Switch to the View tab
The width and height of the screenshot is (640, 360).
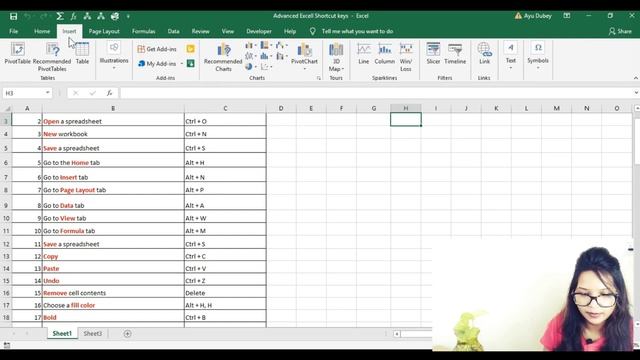click(228, 31)
